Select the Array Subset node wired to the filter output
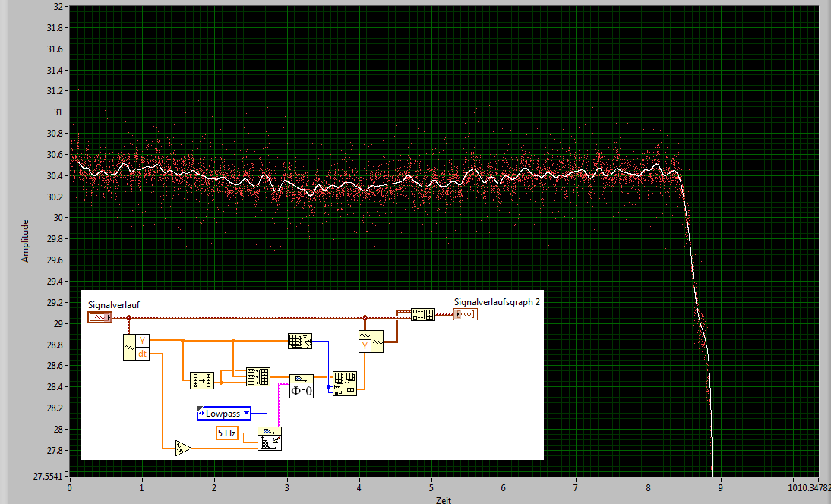Viewport: 831px width, 504px height. pos(345,384)
